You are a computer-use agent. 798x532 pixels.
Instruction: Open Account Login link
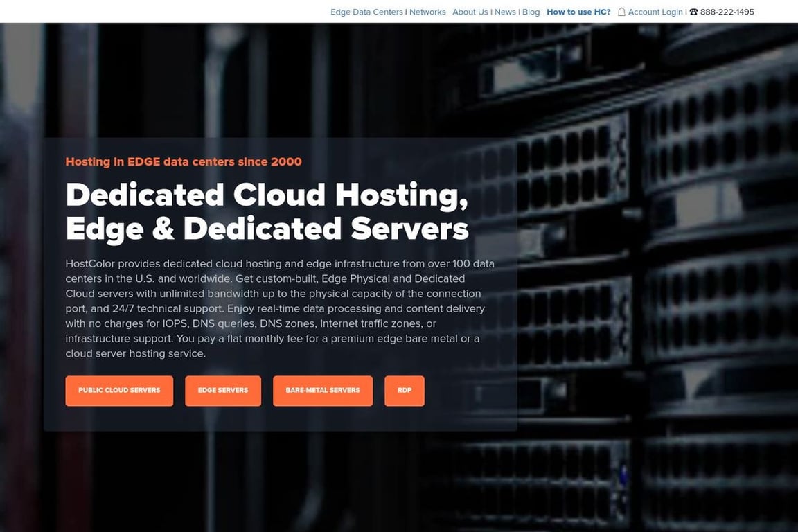click(x=655, y=12)
